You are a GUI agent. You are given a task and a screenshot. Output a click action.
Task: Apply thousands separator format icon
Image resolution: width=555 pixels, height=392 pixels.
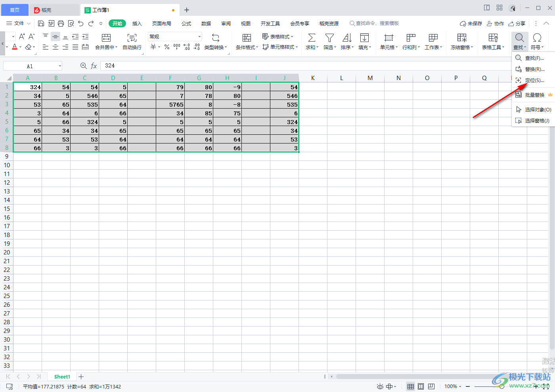177,47
